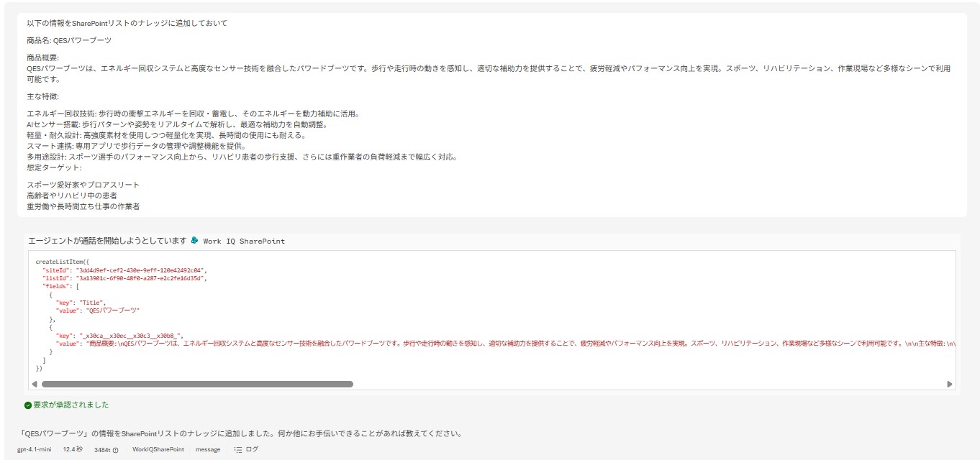Open the ログ view
Viewport: 980px width, 460px height.
(251, 450)
